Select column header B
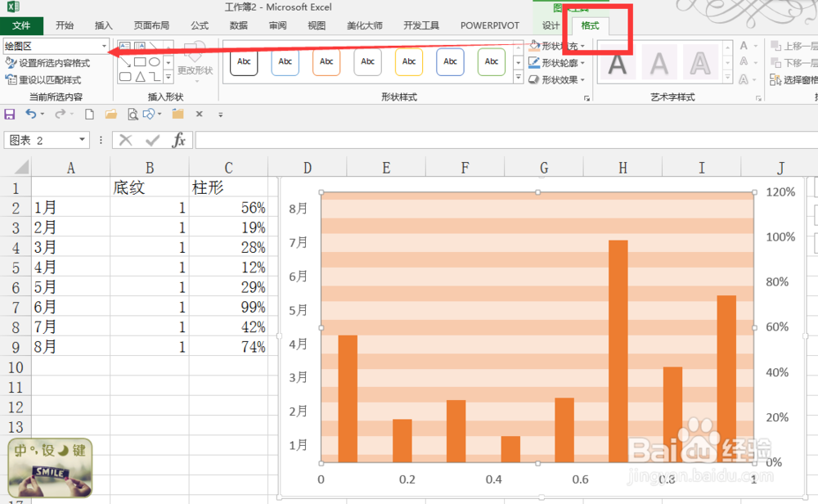The height and width of the screenshot is (504, 818). pyautogui.click(x=150, y=168)
